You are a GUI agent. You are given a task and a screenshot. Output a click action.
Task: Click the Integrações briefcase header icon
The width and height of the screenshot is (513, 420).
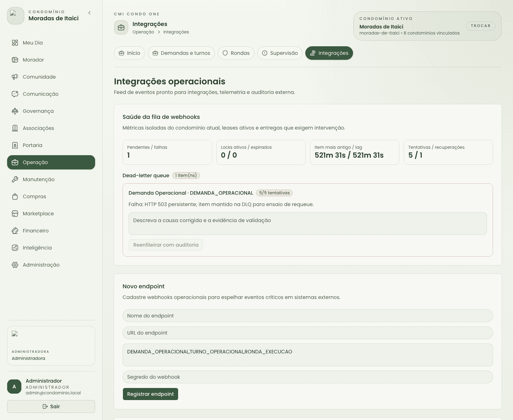(121, 27)
